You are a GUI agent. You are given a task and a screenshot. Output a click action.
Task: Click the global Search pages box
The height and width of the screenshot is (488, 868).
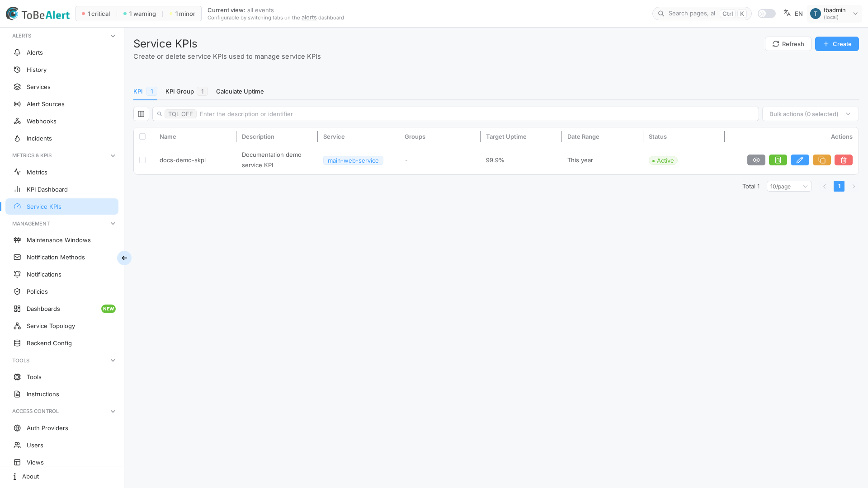[702, 14]
